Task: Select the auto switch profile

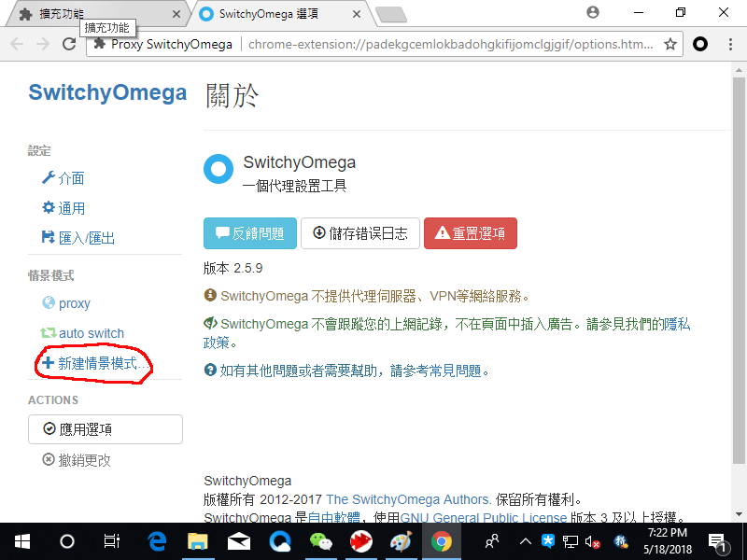Action: click(x=82, y=333)
